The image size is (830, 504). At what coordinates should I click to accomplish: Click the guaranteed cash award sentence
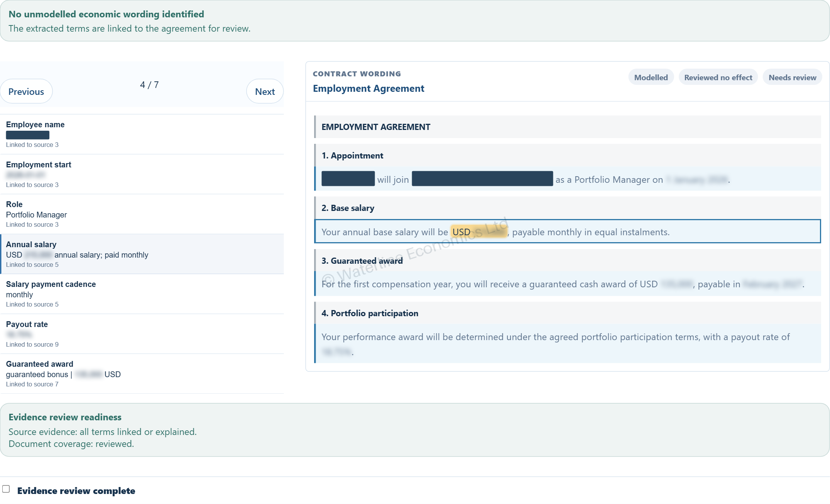tap(568, 284)
